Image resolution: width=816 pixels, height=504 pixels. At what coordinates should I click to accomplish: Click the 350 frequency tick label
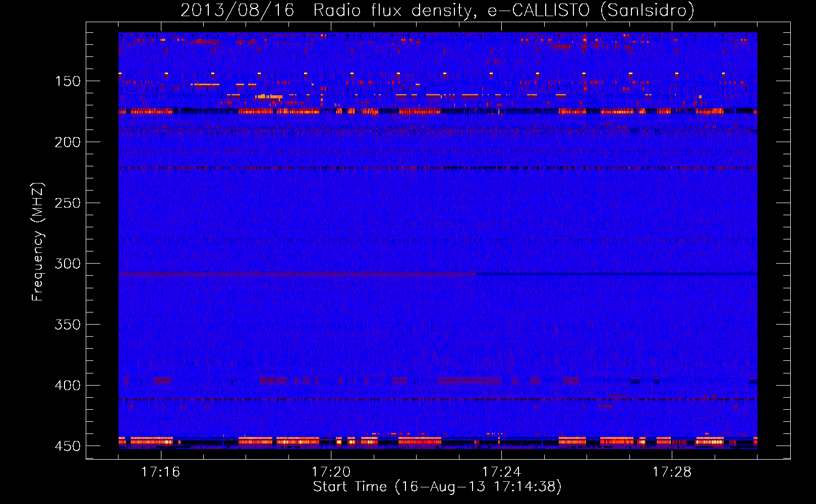pyautogui.click(x=68, y=325)
